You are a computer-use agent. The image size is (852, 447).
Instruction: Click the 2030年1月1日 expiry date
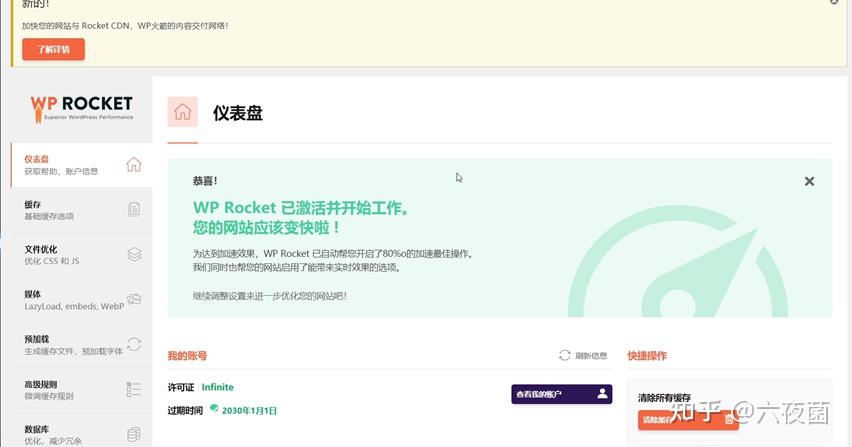pos(249,411)
